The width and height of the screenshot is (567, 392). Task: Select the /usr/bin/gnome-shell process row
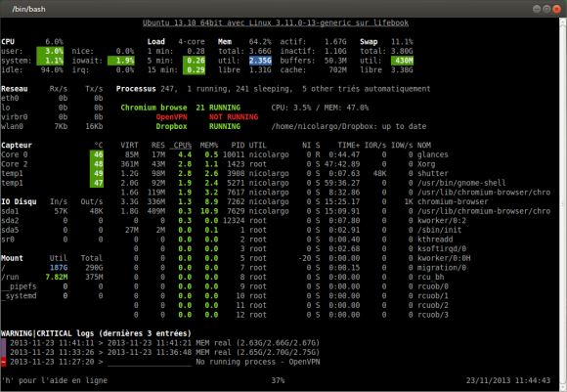(x=313, y=183)
